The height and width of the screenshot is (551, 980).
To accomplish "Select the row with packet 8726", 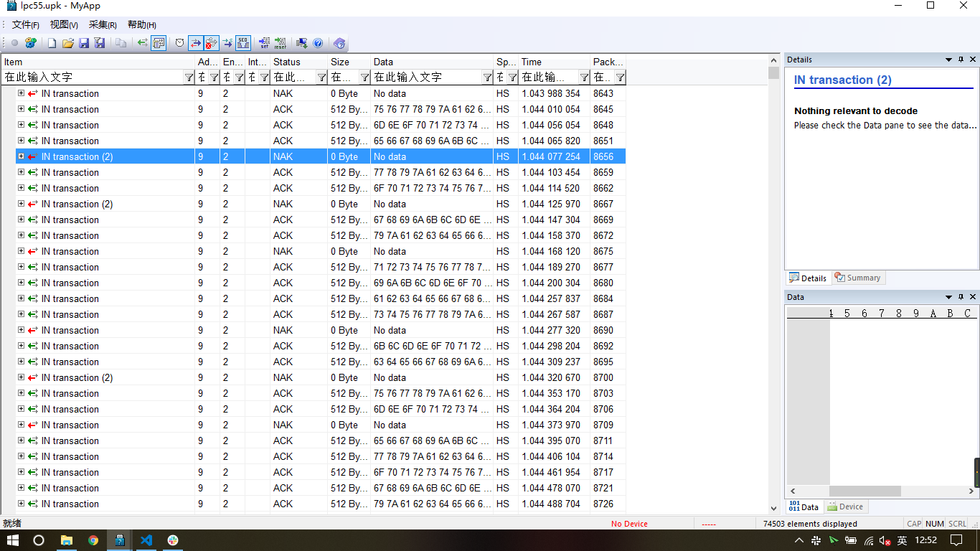I will pyautogui.click(x=321, y=504).
